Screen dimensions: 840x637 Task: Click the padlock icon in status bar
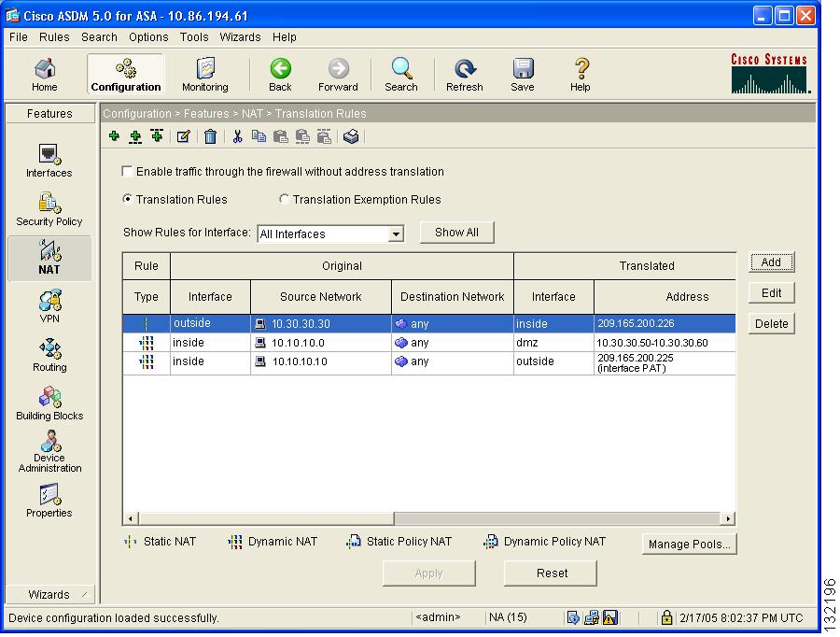coord(667,617)
